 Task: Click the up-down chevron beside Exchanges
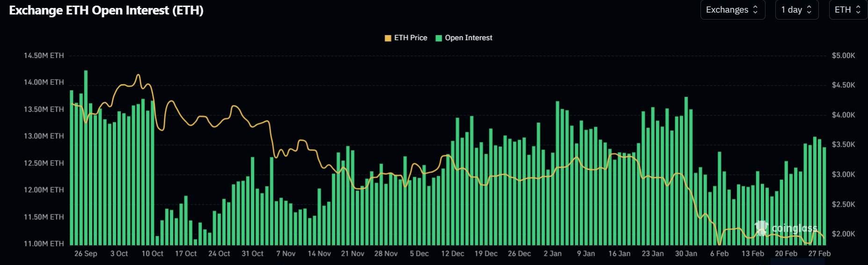755,10
